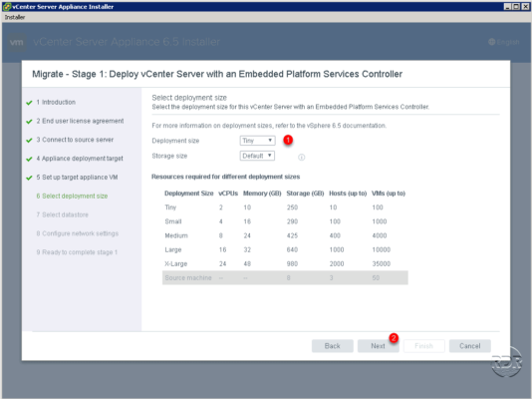This screenshot has width=532, height=399.
Task: Open the Deployment size dropdown
Action: (x=257, y=141)
